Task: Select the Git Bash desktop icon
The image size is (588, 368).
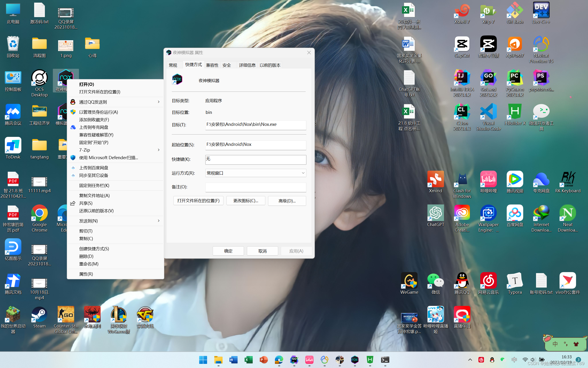Action: point(515,13)
